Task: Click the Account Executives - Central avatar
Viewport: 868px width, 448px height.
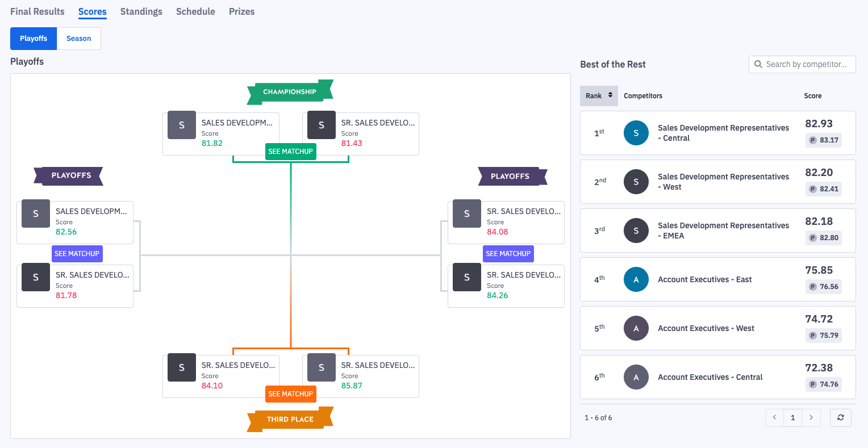Action: (636, 377)
